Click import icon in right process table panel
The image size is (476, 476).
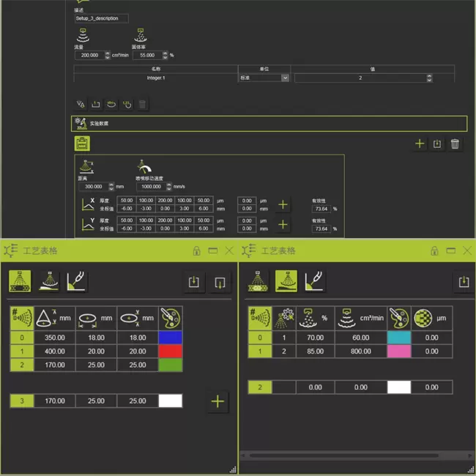pyautogui.click(x=463, y=281)
